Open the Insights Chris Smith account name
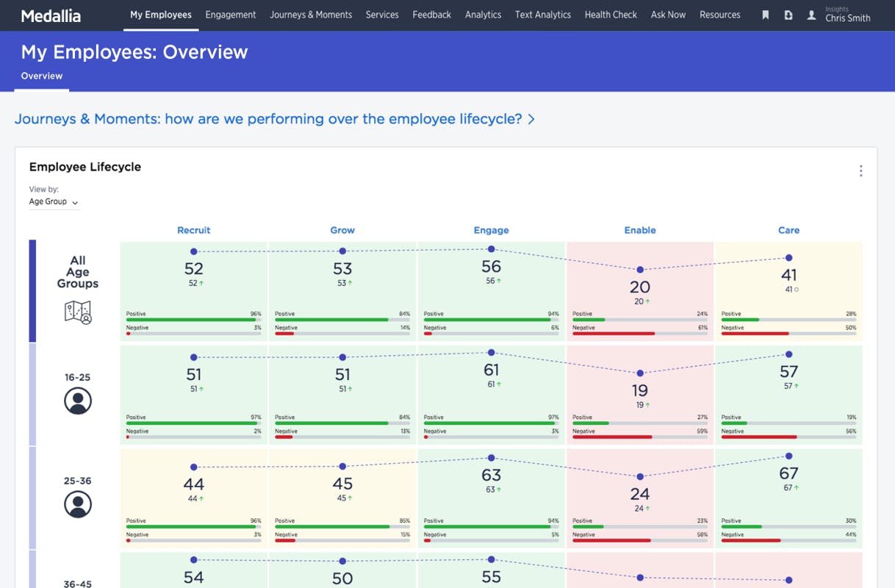Viewport: 895px width, 588px height. [848, 15]
